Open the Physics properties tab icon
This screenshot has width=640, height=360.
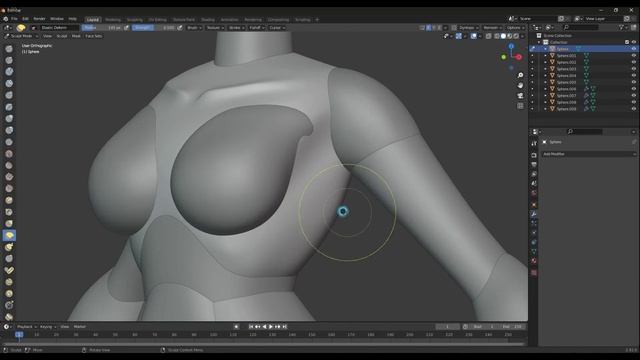point(534,233)
